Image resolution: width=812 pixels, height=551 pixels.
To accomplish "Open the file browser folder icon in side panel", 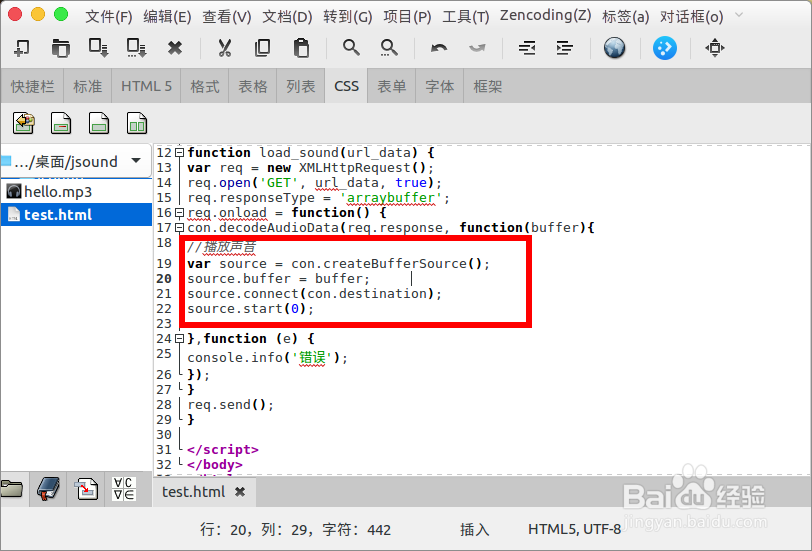I will [11, 488].
